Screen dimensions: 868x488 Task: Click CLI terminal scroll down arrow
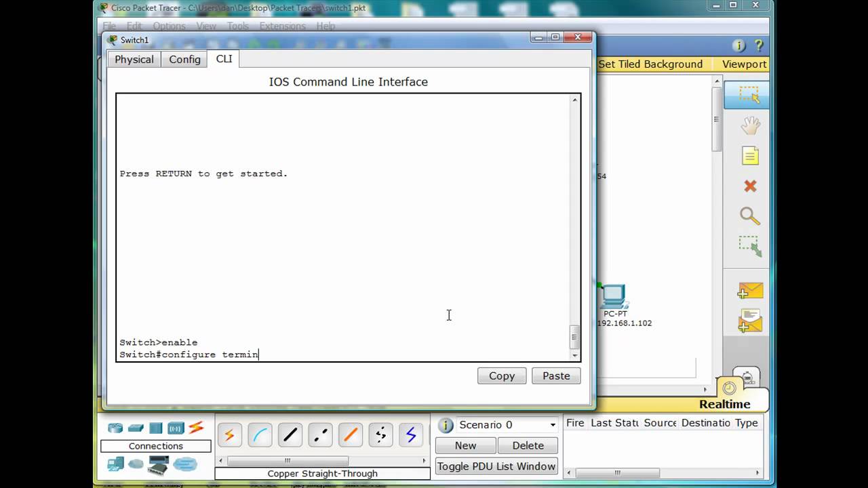(575, 355)
